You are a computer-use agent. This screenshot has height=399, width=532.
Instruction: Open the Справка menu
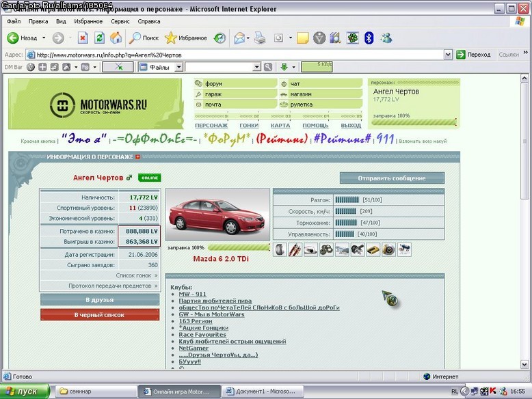point(149,21)
